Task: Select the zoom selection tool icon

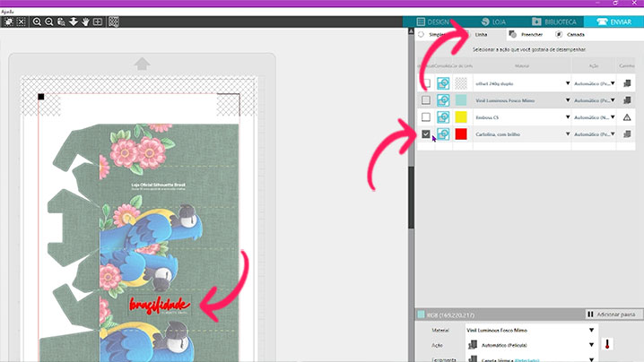Action: coord(61,22)
